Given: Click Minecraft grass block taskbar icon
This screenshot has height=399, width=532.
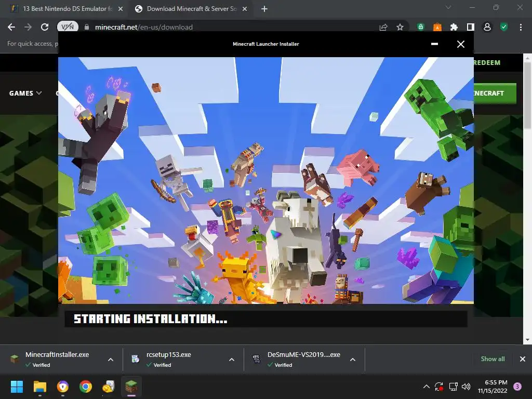Looking at the screenshot, I should pyautogui.click(x=131, y=387).
